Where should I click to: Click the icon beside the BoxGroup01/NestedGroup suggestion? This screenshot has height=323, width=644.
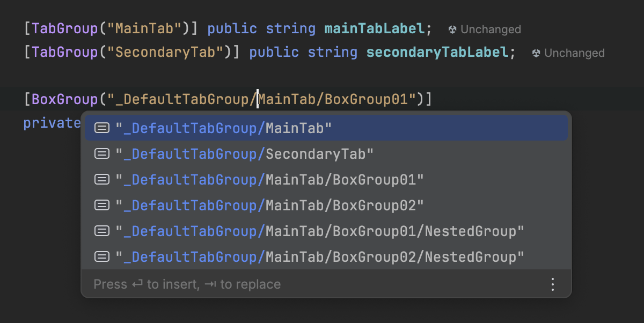[x=101, y=231]
